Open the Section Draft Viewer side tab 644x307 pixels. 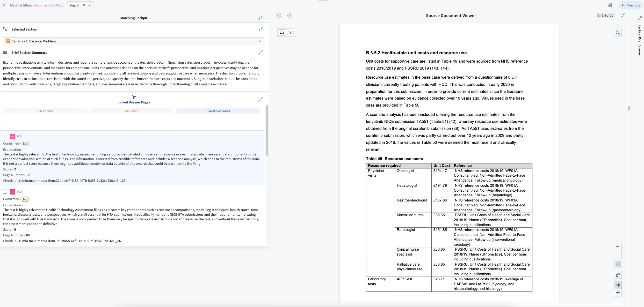(x=640, y=40)
